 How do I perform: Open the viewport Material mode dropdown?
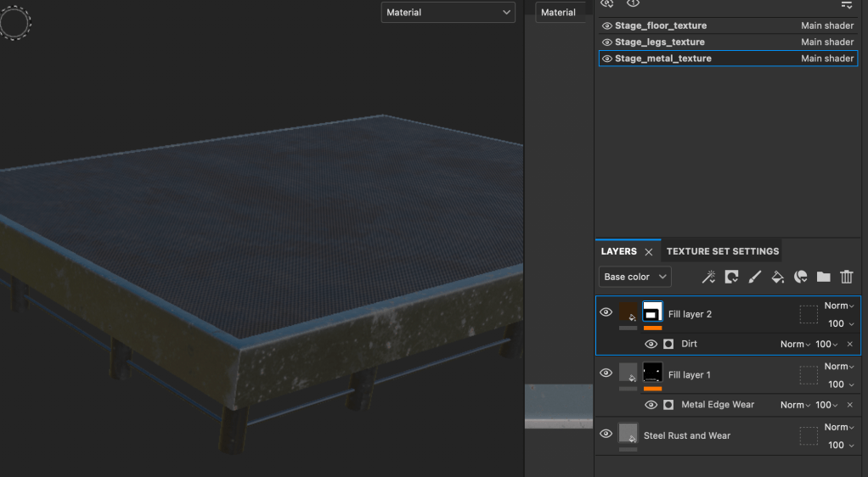(x=448, y=13)
